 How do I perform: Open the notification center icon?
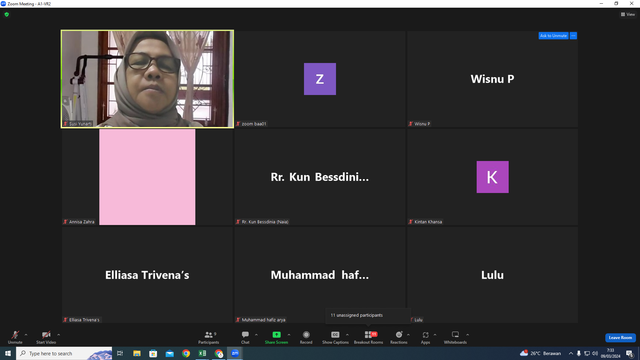630,353
